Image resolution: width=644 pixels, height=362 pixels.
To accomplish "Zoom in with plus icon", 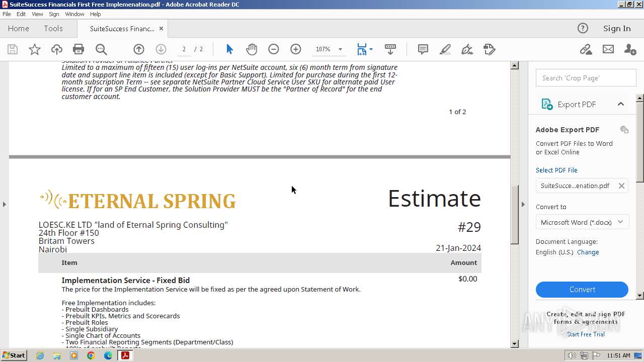I will pos(296,49).
